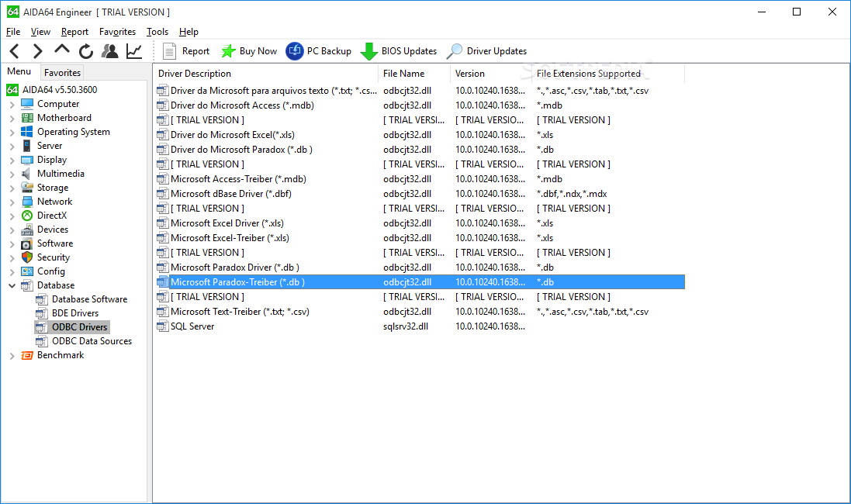851x504 pixels.
Task: Sort by File Extensions Supported header
Action: click(608, 73)
